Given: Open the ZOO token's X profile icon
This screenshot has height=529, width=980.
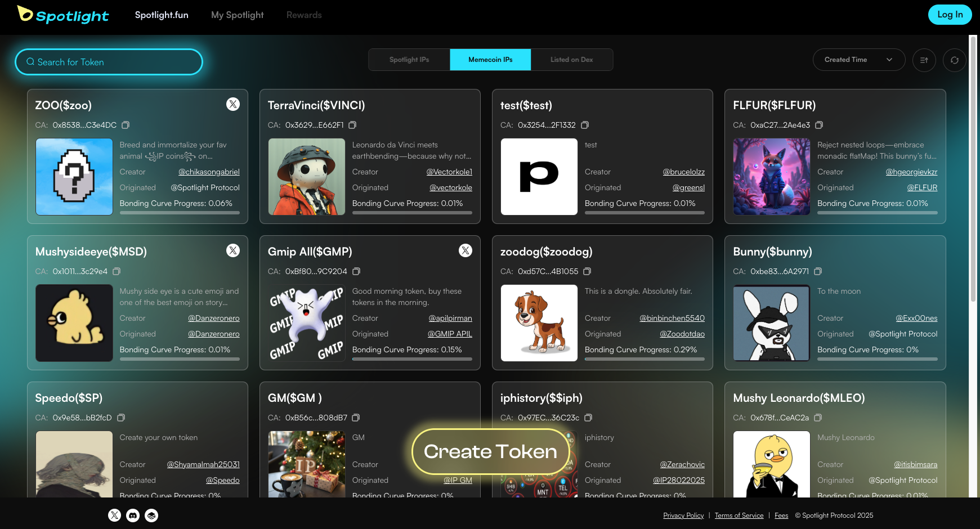Looking at the screenshot, I should pyautogui.click(x=233, y=104).
